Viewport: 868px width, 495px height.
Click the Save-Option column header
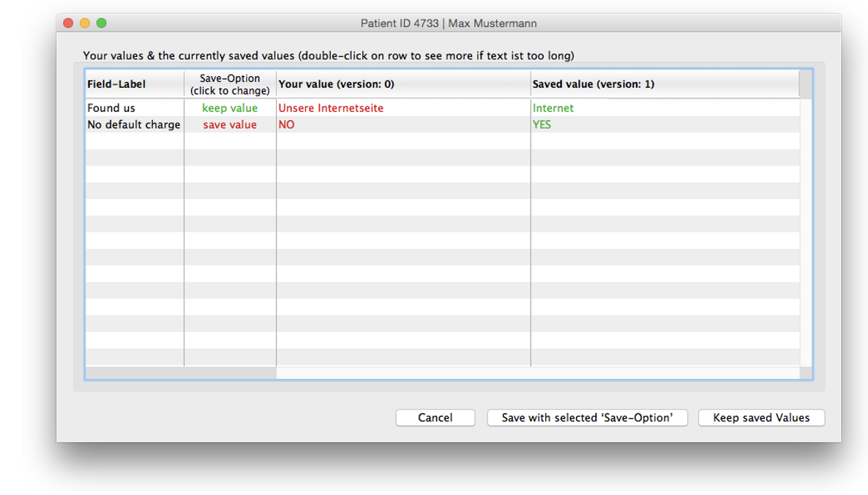(x=230, y=84)
